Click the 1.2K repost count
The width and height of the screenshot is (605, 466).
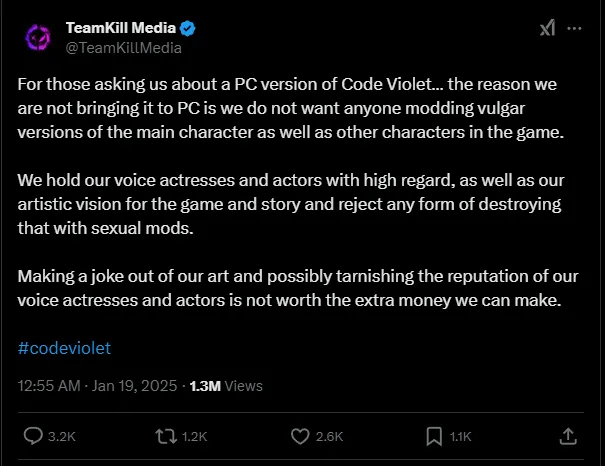click(194, 437)
